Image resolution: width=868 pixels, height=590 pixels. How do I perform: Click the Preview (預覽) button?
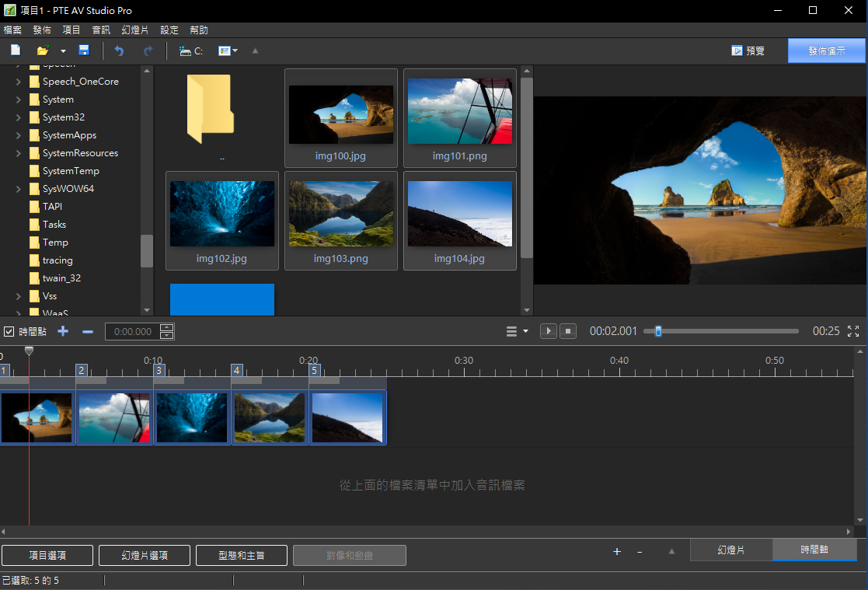coord(748,51)
